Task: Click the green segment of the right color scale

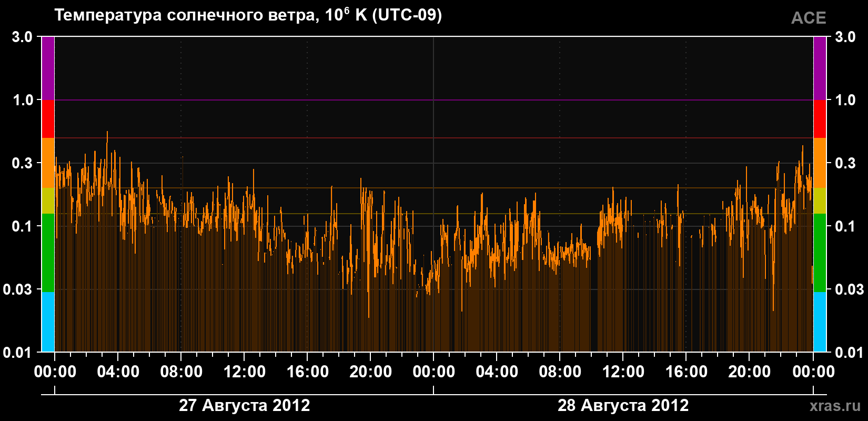Action: pos(820,253)
